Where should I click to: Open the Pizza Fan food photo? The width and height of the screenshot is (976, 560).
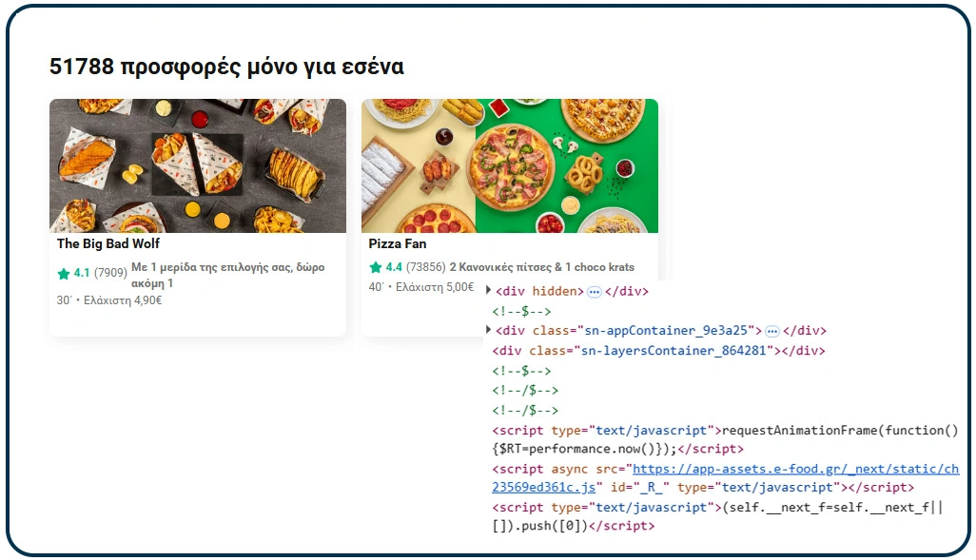click(x=509, y=165)
